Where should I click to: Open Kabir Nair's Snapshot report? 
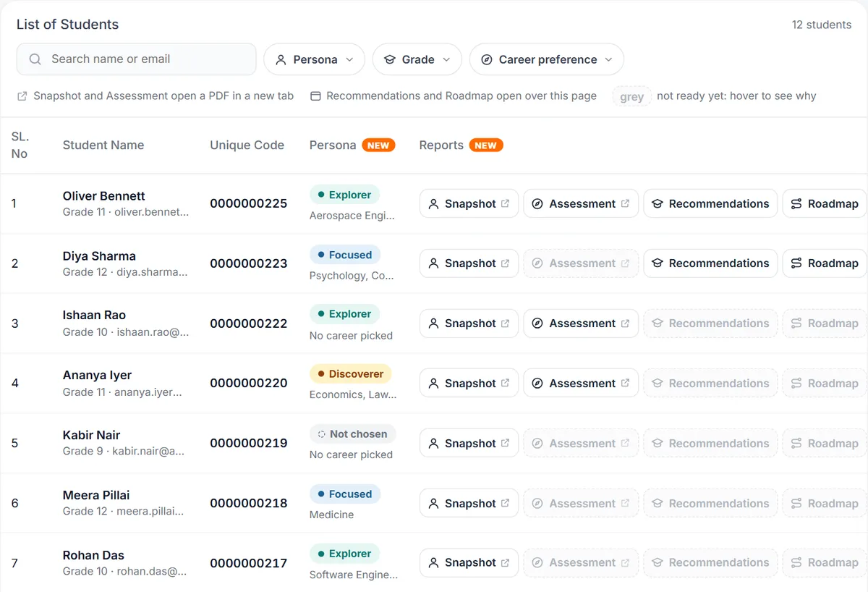[469, 444]
